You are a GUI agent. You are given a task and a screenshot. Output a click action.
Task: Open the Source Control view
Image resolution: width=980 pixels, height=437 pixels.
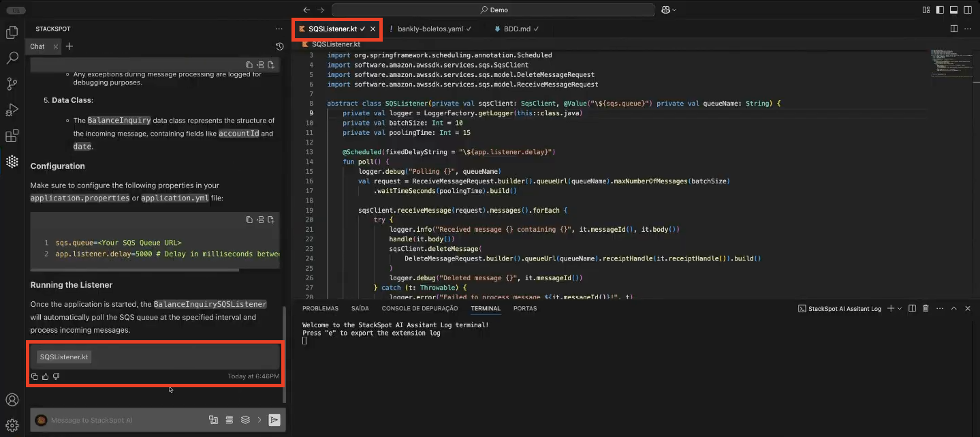12,83
